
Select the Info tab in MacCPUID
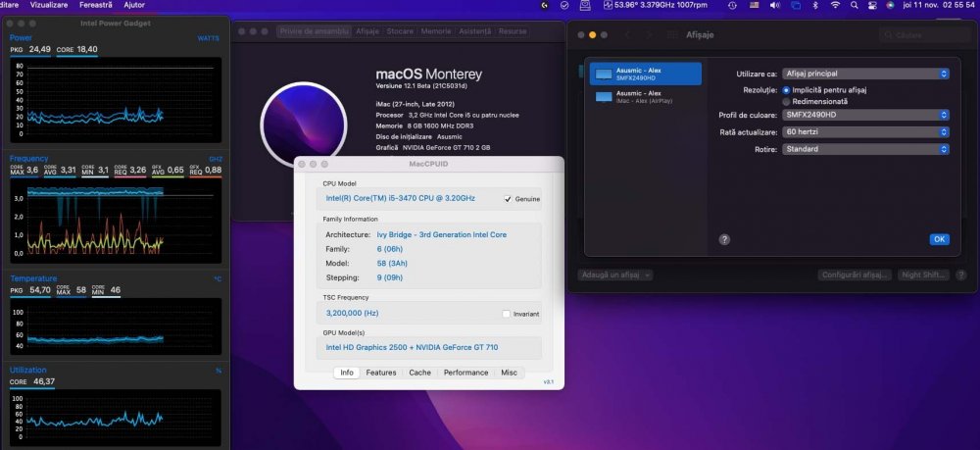click(x=347, y=373)
